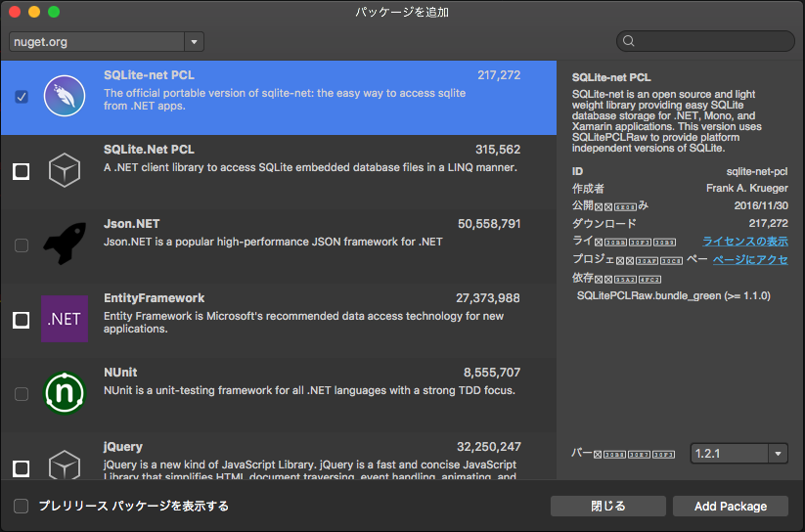Check the EntityFramework package checkbox

22,320
